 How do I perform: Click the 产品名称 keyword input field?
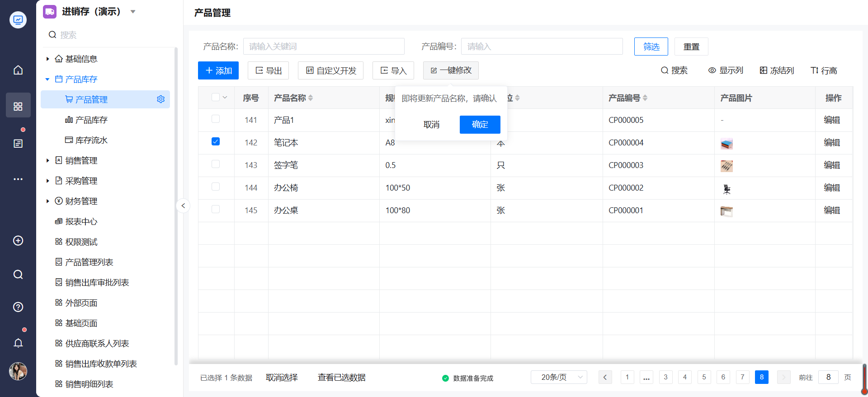click(x=324, y=47)
